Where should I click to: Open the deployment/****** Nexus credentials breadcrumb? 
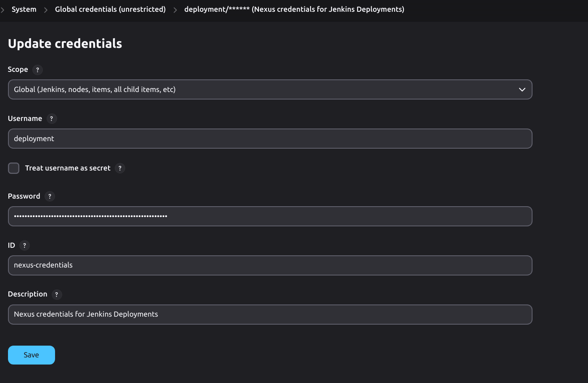tap(294, 9)
